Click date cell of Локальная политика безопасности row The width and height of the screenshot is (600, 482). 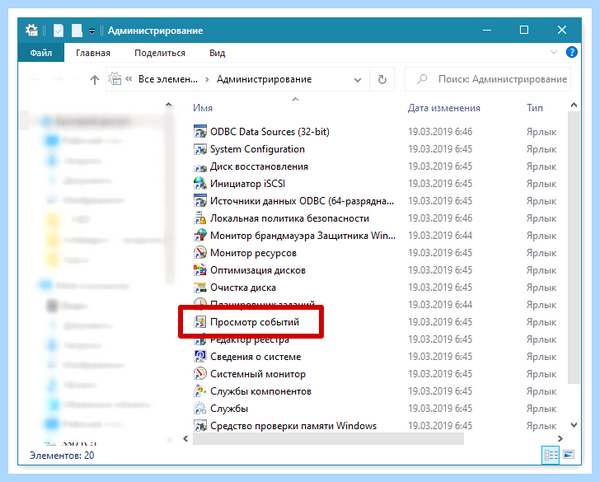coord(440,218)
